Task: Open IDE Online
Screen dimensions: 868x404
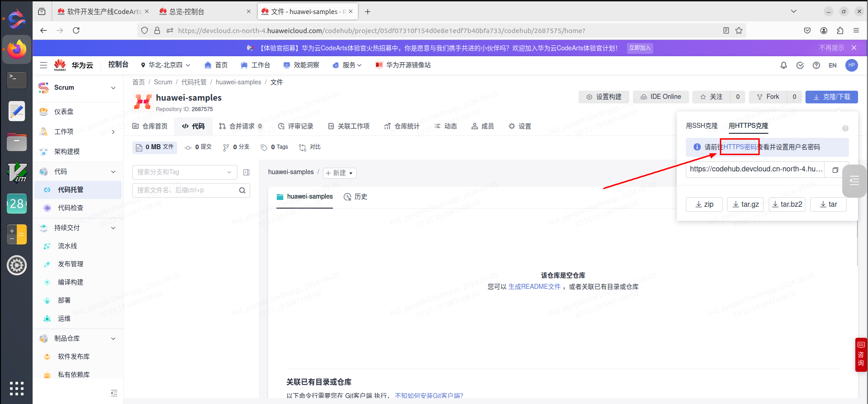Action: coord(661,97)
